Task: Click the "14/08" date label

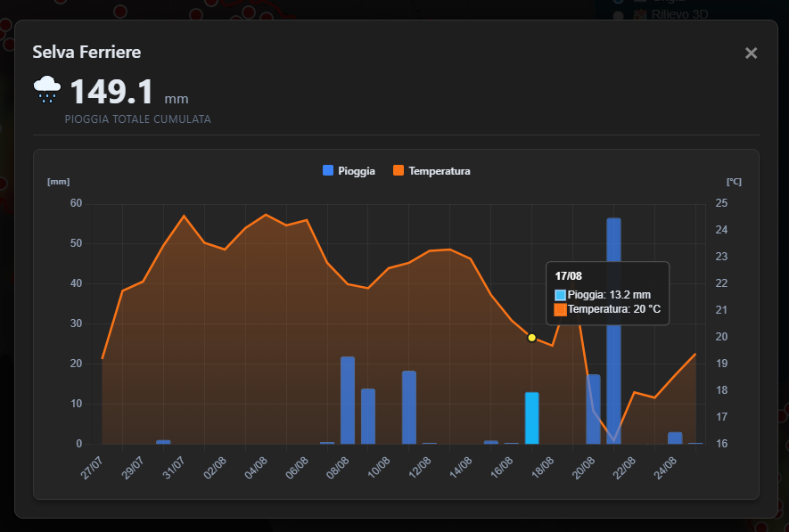Action: point(460,468)
